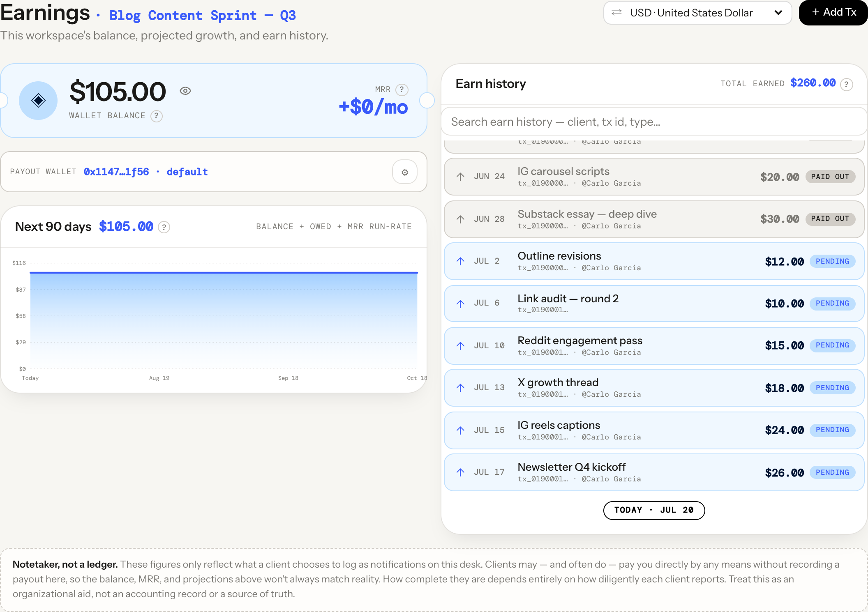This screenshot has width=868, height=612.
Task: Focus the earn history search field
Action: click(654, 122)
